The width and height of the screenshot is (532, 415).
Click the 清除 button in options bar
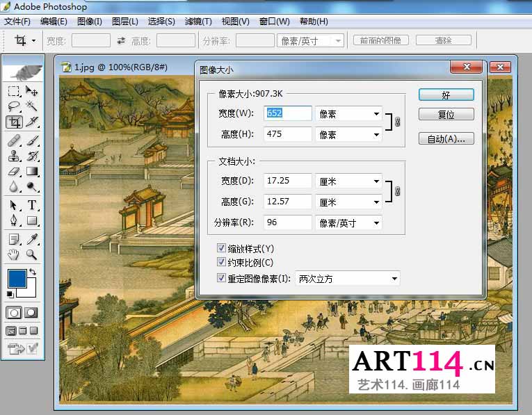(444, 40)
